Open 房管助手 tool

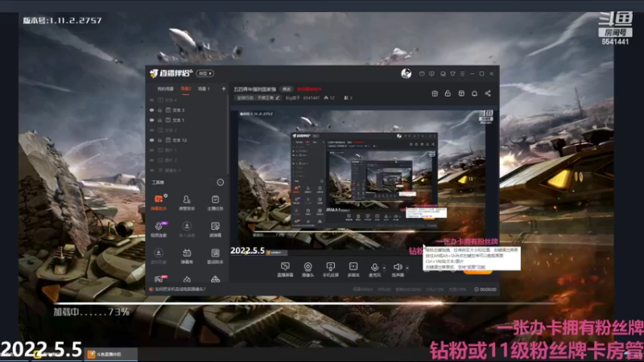click(187, 203)
